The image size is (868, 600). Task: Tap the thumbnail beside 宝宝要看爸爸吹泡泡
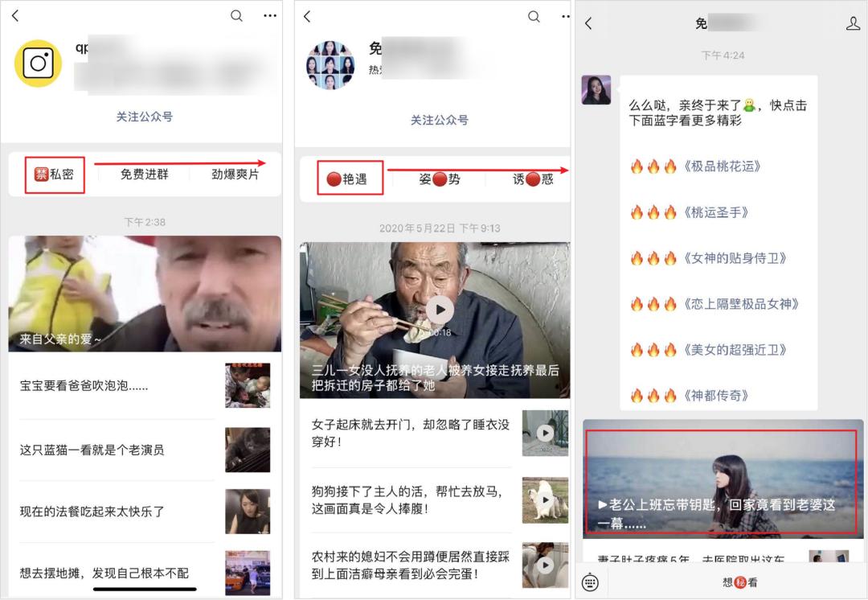click(x=248, y=386)
